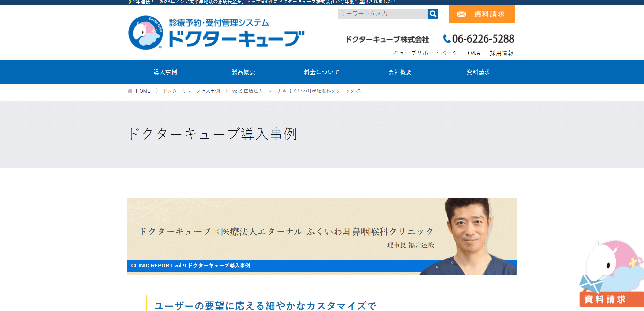This screenshot has width=644, height=311.
Task: Click the yellow arrow in top announcement
Action: coord(130,2)
